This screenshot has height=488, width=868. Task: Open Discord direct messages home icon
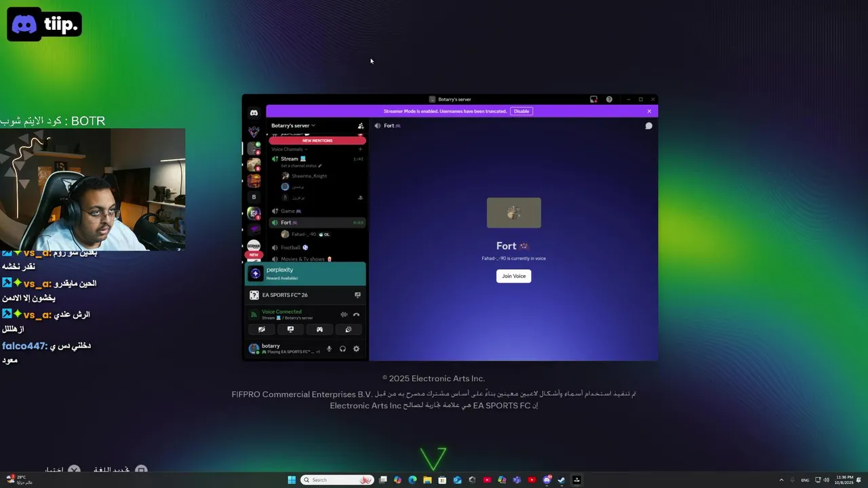click(254, 113)
